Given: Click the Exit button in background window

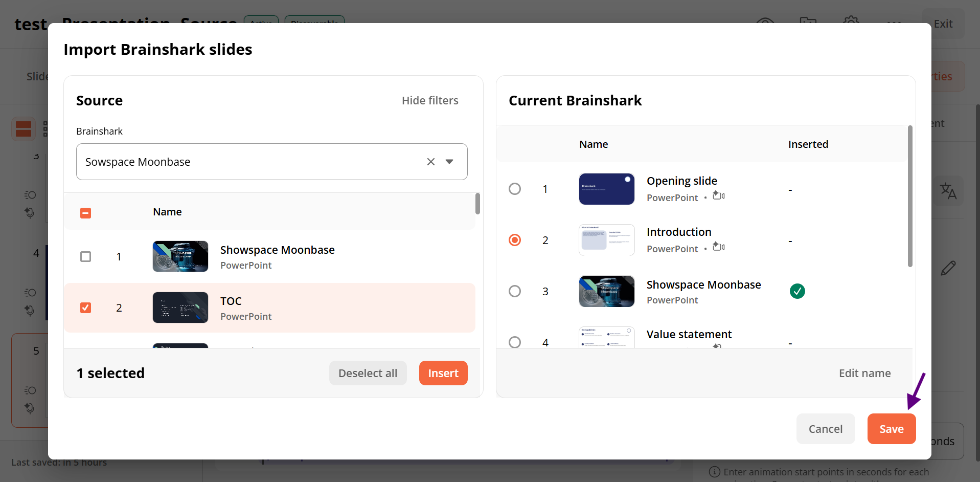Looking at the screenshot, I should tap(943, 24).
